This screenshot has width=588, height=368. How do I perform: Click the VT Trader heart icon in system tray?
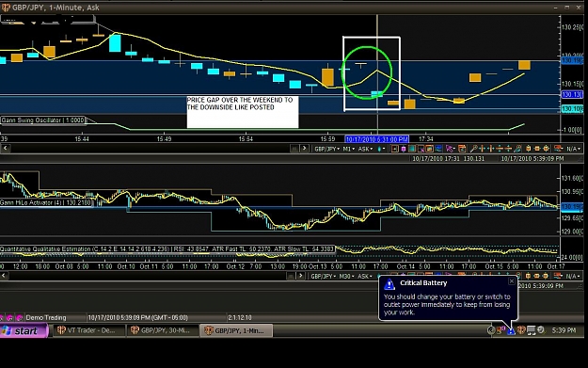coord(521,330)
